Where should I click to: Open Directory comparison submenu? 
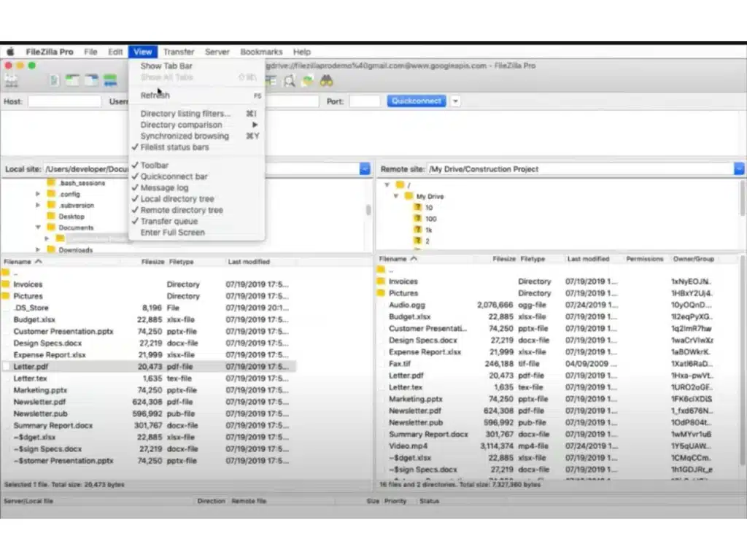point(197,125)
